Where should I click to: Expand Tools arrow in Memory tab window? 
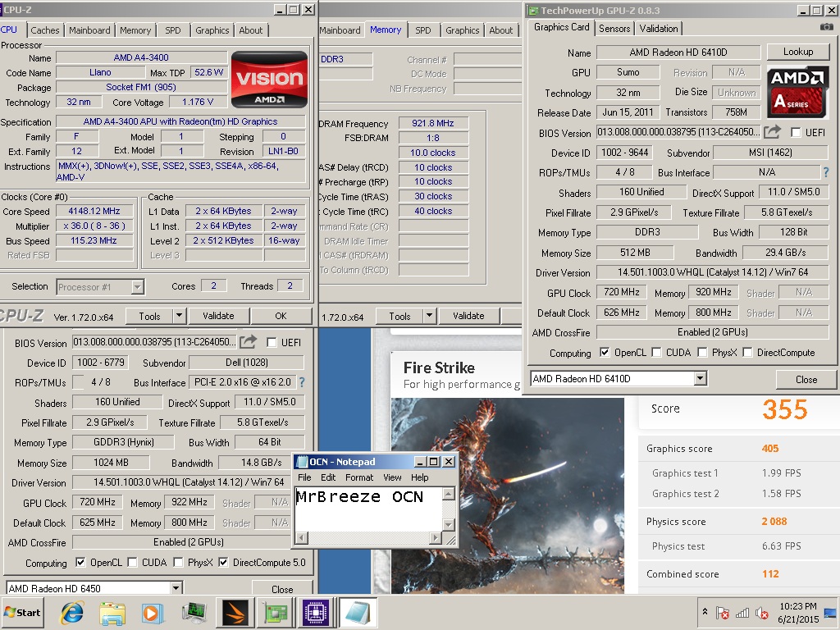(429, 316)
